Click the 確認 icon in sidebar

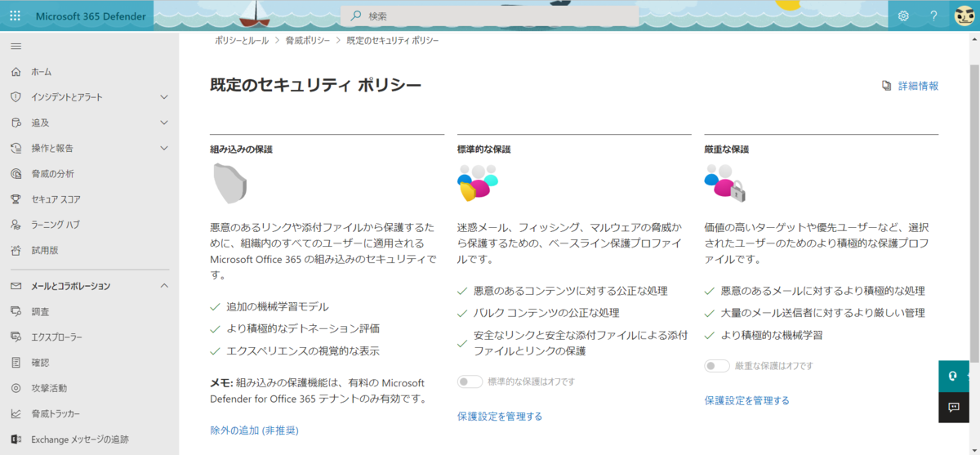tap(16, 362)
